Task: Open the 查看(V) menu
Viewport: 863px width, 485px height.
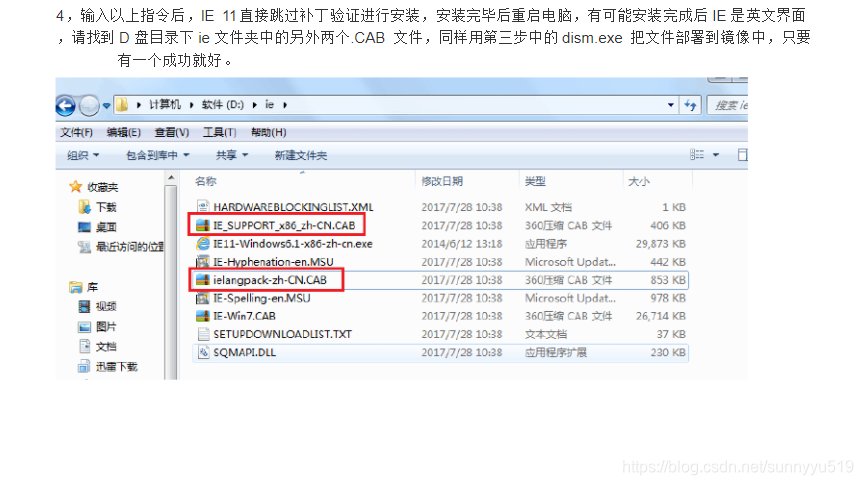Action: coord(172,132)
